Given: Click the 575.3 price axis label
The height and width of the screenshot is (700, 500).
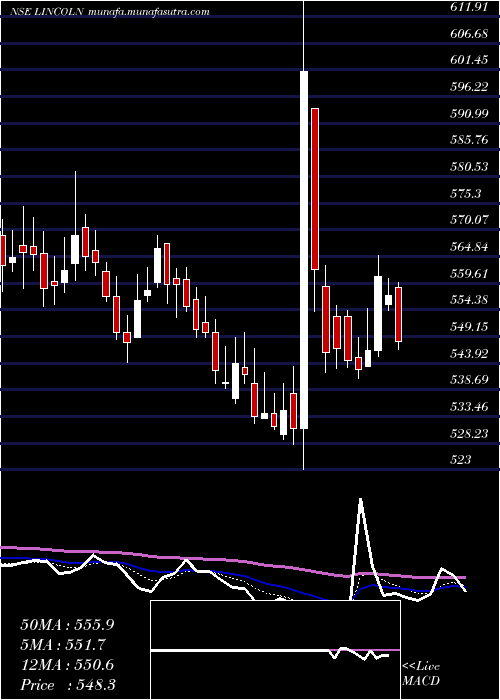Looking at the screenshot, I should 465,194.
